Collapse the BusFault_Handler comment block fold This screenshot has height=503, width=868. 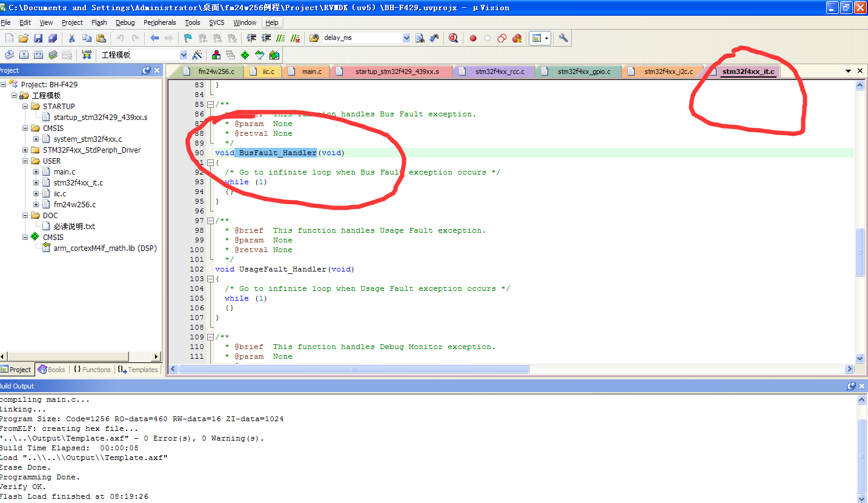(x=210, y=104)
